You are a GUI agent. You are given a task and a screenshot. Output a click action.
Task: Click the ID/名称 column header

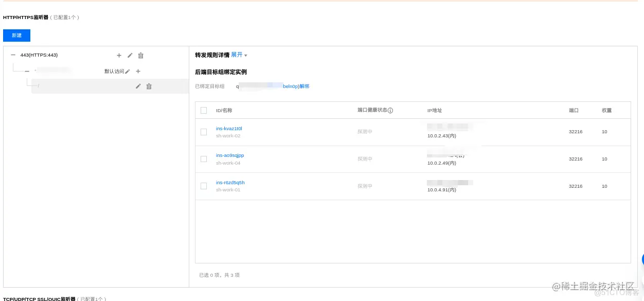pos(224,111)
